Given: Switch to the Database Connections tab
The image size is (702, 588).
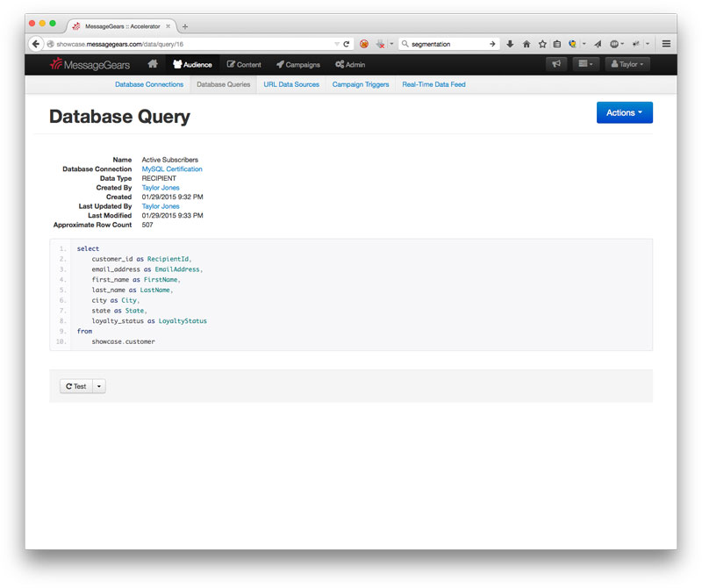Looking at the screenshot, I should click(x=149, y=84).
